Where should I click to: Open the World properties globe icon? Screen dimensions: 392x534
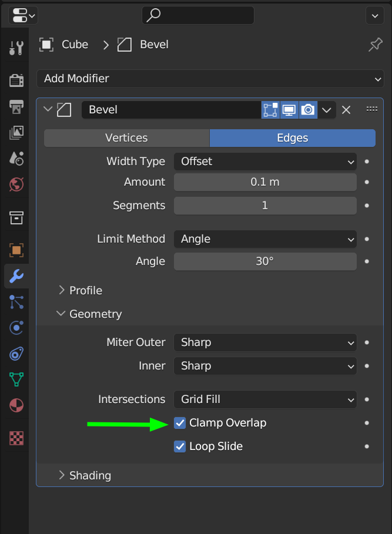(x=16, y=185)
